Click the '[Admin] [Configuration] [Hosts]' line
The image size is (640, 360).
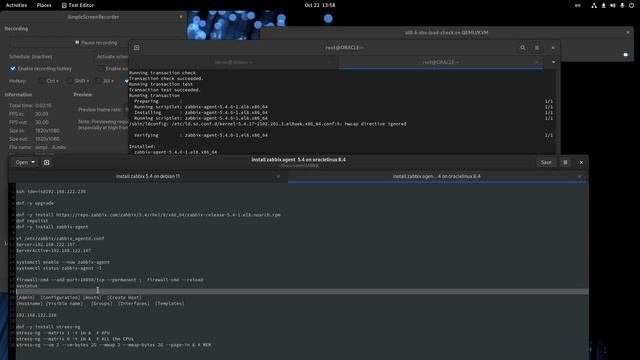(x=79, y=298)
